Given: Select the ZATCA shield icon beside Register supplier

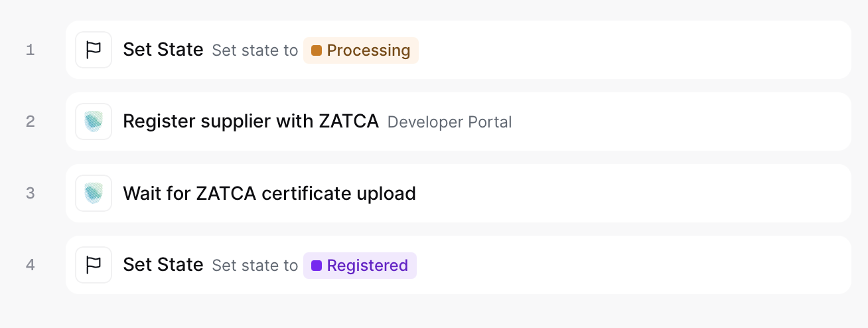Looking at the screenshot, I should click(94, 122).
